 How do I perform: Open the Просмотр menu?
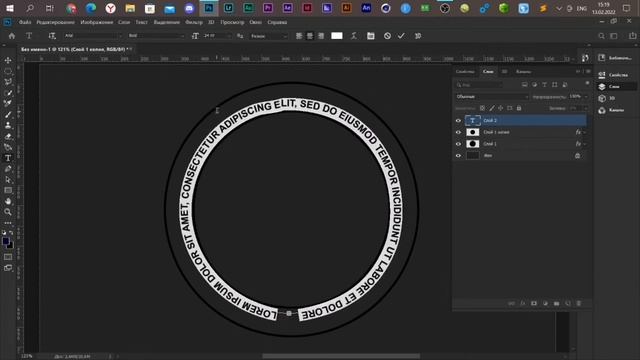pos(232,22)
